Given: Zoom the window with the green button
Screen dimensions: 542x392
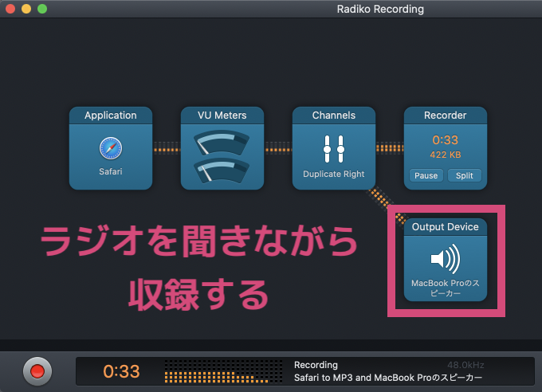Looking at the screenshot, I should (42, 9).
